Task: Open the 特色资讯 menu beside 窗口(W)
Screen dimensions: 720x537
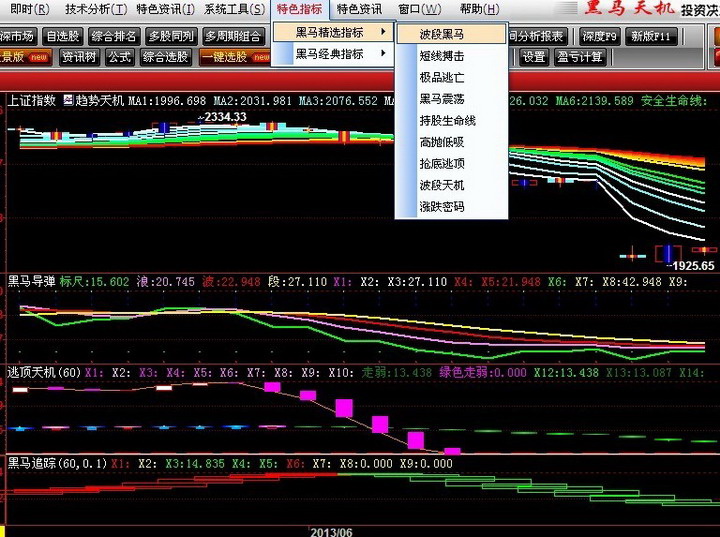Action: (x=359, y=9)
